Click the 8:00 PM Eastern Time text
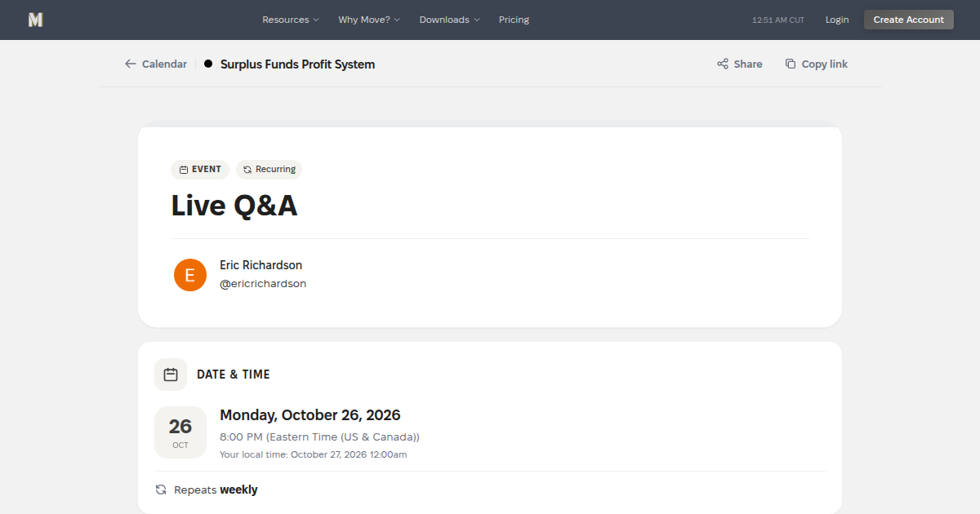The height and width of the screenshot is (514, 980). coord(319,437)
